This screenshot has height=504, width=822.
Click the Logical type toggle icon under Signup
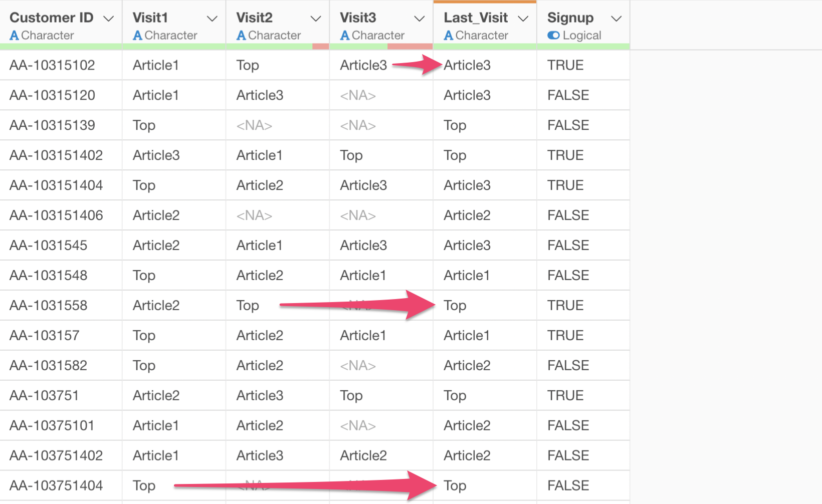[553, 36]
